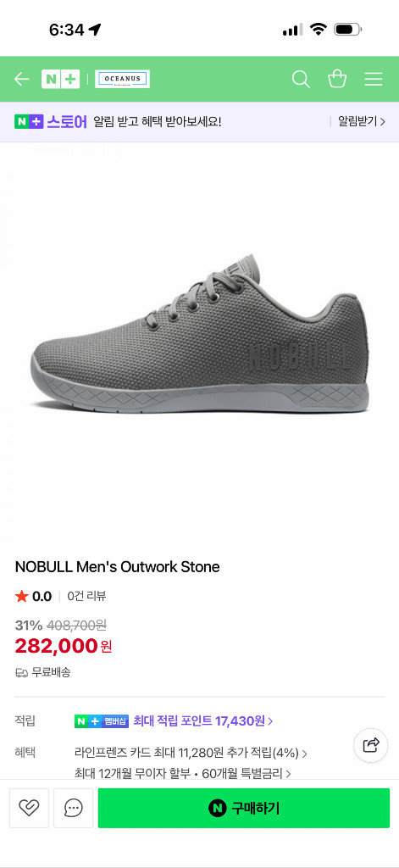Viewport: 399px width, 868px height.
Task: Open the shopping basket icon
Action: (337, 79)
